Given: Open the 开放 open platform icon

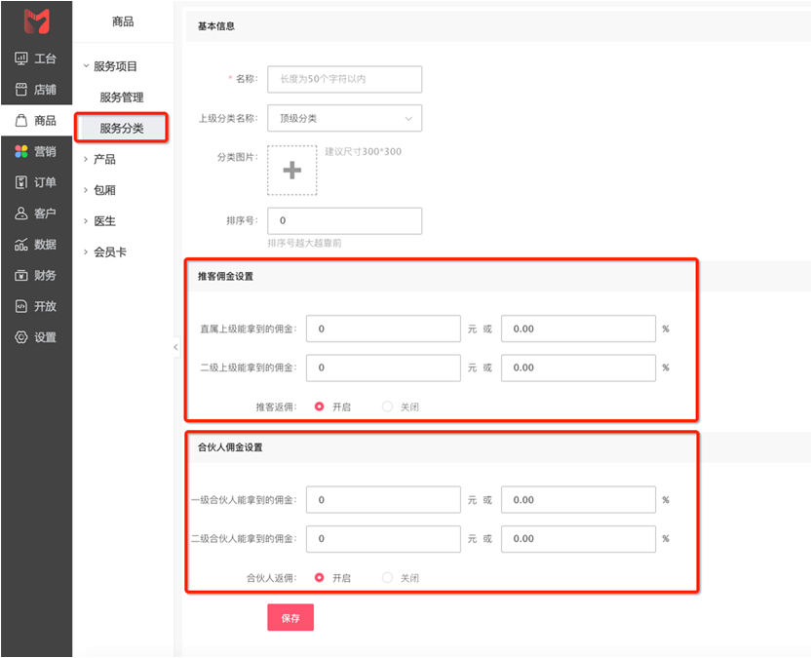Looking at the screenshot, I should (x=21, y=306).
